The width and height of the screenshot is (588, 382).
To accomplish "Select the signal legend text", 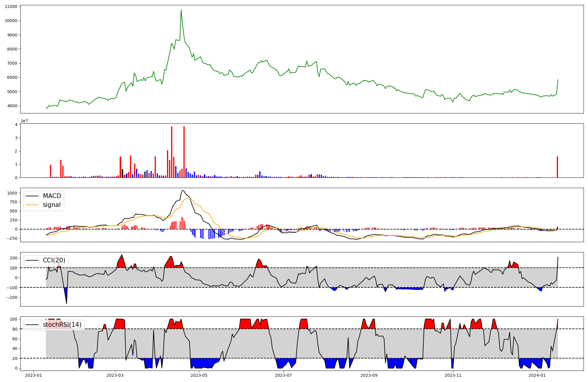I will click(x=51, y=205).
